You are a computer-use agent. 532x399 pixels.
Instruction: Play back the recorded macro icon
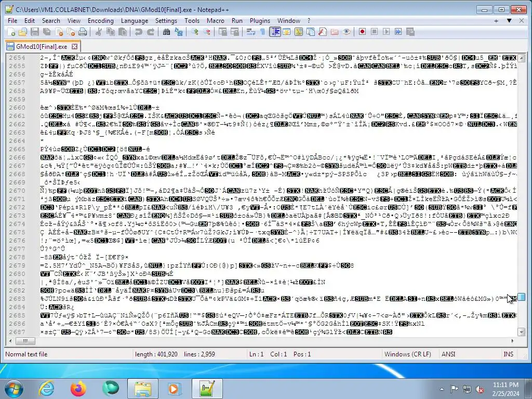386,32
